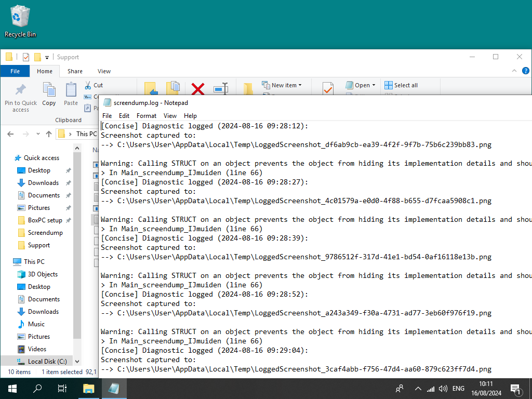
Task: Open the notification center icon
Action: click(516, 389)
